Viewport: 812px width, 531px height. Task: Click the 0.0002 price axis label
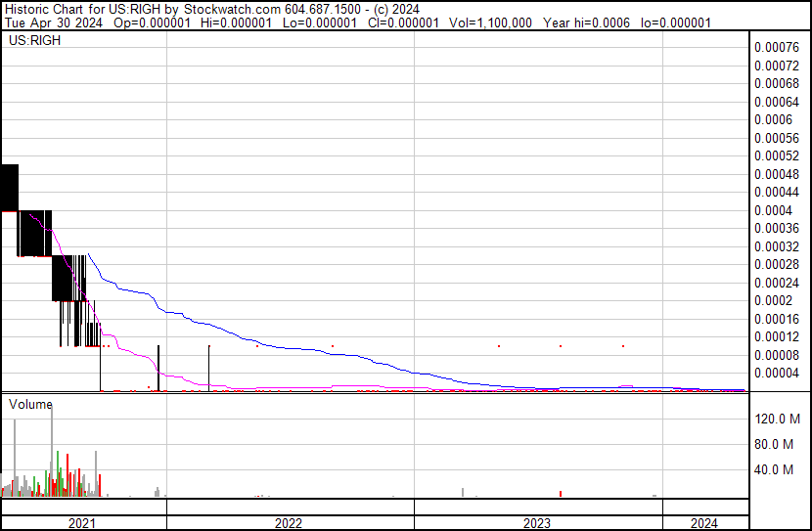(x=771, y=300)
